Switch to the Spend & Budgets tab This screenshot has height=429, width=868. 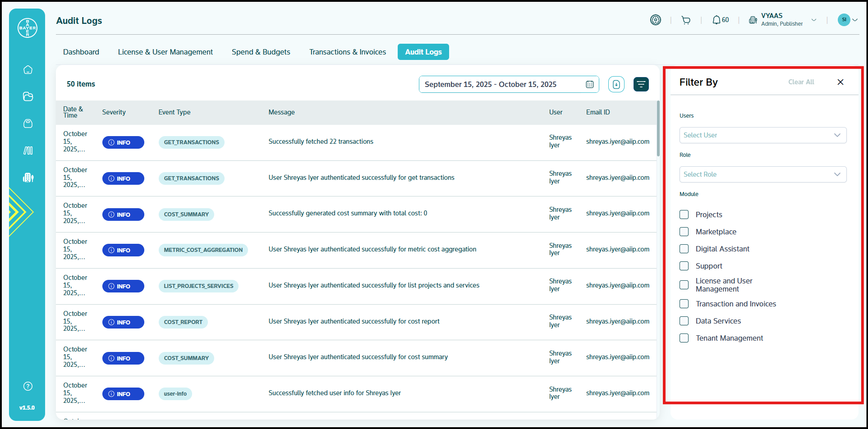point(261,52)
